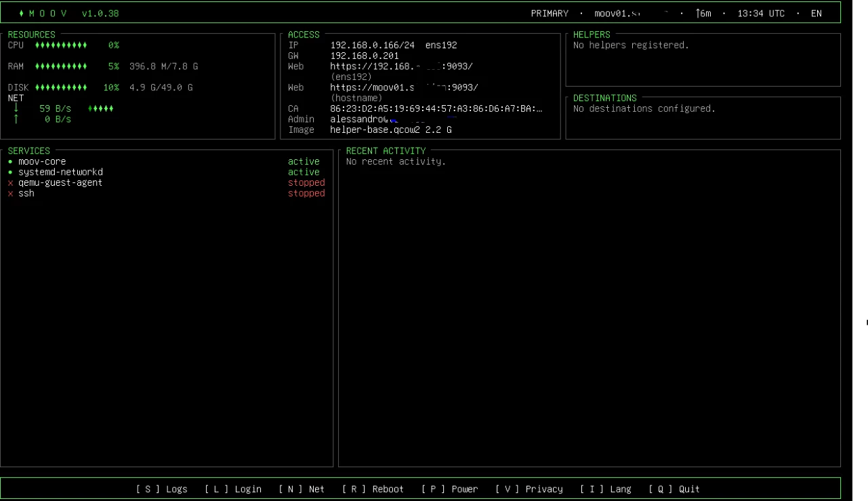868x501 pixels.
Task: Click the green status dot for systemd-networkd
Action: (10, 172)
